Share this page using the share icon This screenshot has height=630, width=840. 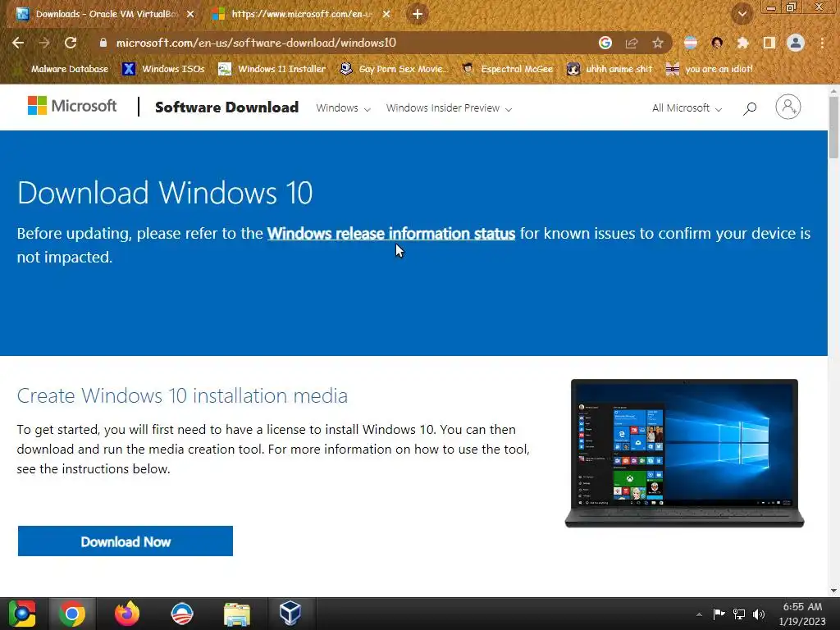(632, 43)
